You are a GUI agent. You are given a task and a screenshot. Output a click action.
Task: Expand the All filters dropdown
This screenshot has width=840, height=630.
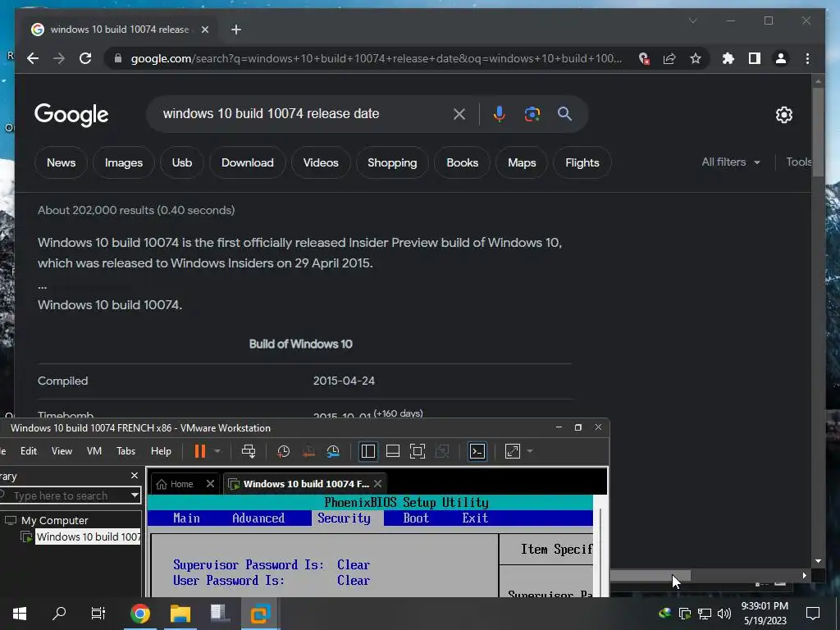tap(731, 162)
